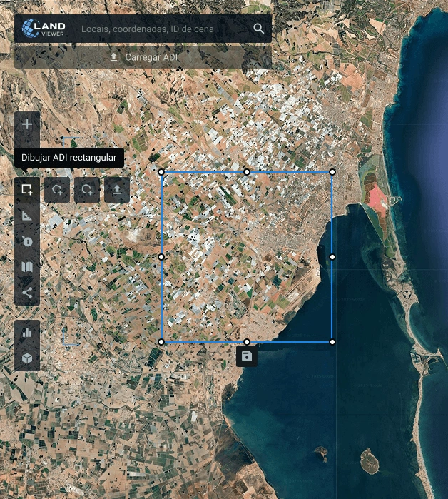Select the polygon ADI drawing tool
Image resolution: width=448 pixels, height=499 pixels.
pos(57,190)
